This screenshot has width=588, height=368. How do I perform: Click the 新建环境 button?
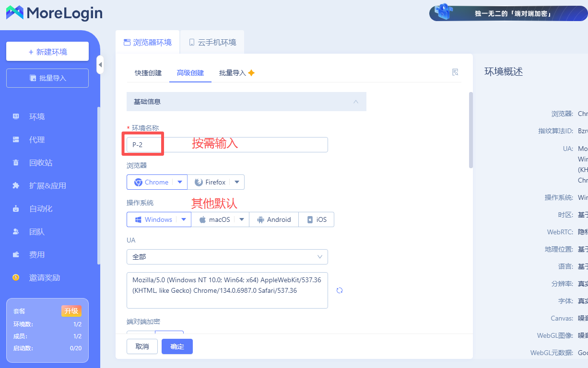pos(47,52)
